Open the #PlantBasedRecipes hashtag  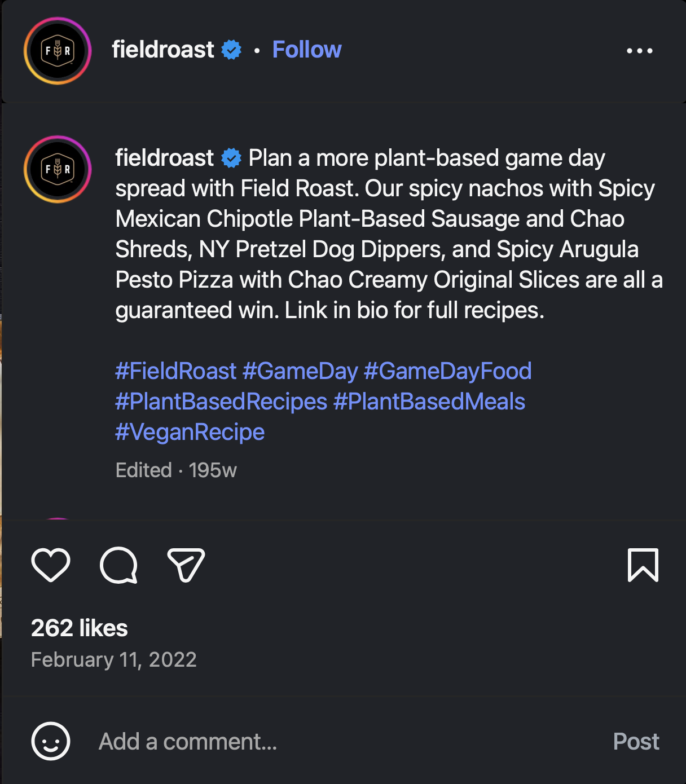pyautogui.click(x=221, y=402)
